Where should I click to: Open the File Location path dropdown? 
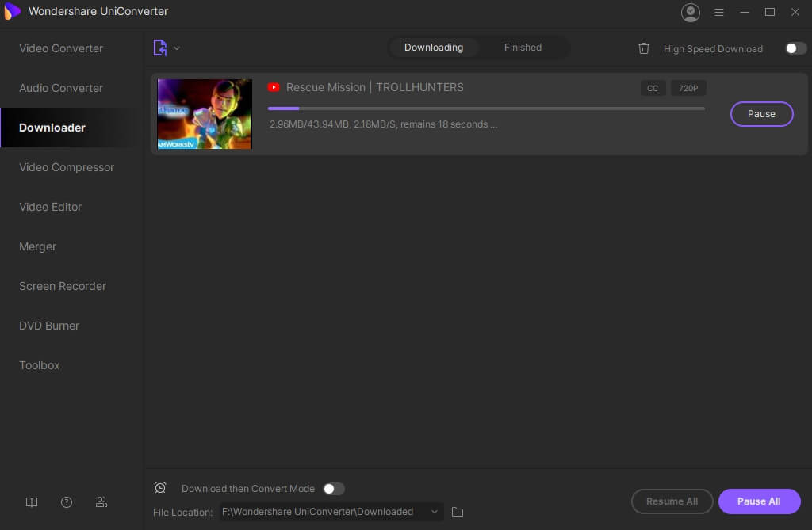click(x=434, y=512)
